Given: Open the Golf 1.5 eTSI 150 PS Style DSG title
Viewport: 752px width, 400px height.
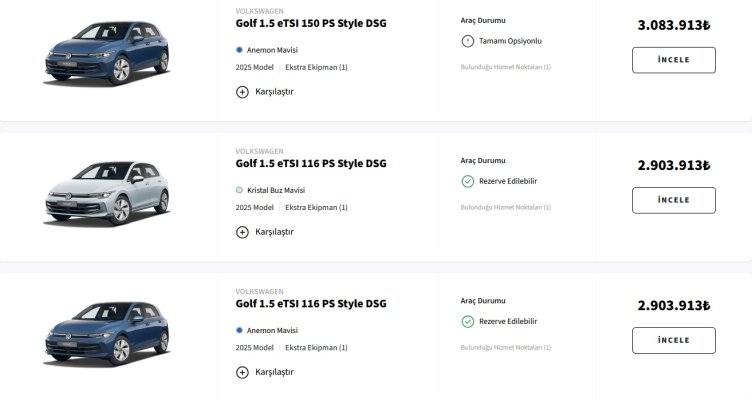Looking at the screenshot, I should point(310,23).
